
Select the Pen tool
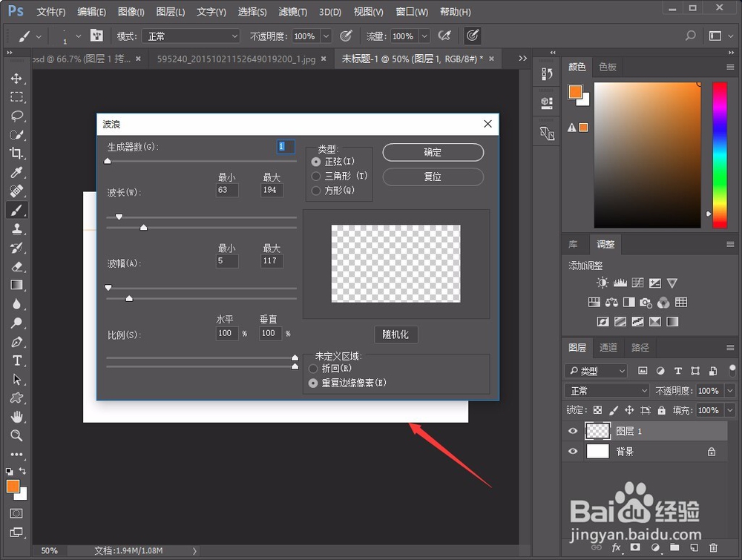(16, 342)
